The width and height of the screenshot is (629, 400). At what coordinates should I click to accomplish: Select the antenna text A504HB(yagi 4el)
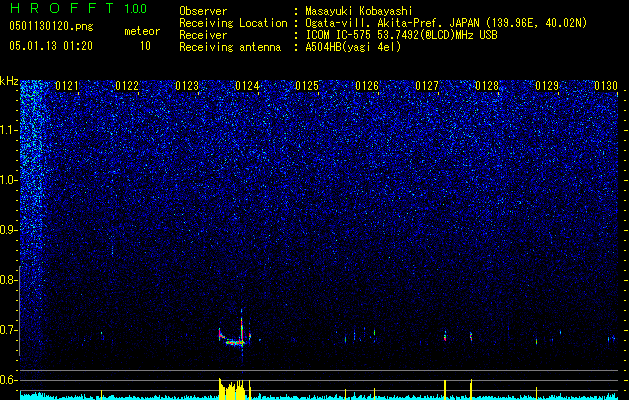(353, 47)
